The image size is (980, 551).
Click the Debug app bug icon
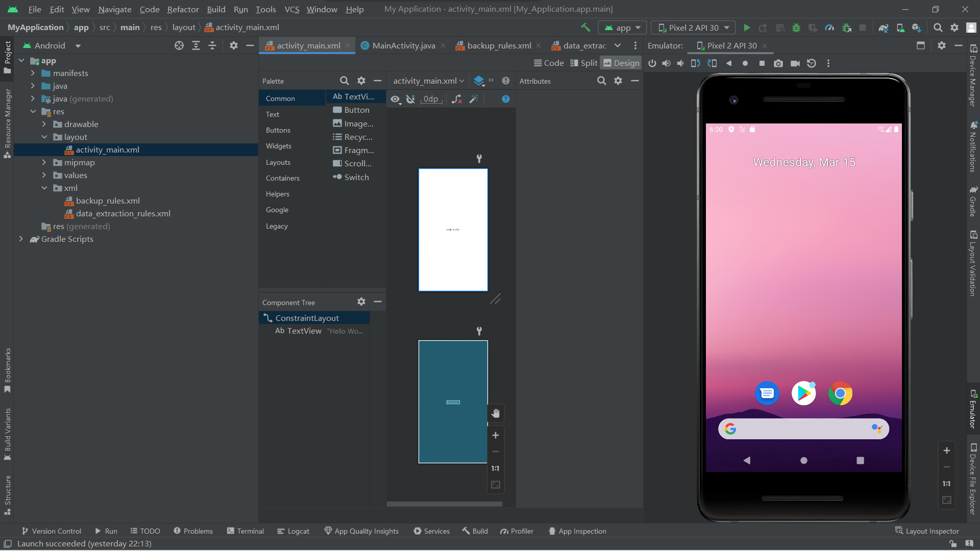[796, 28]
